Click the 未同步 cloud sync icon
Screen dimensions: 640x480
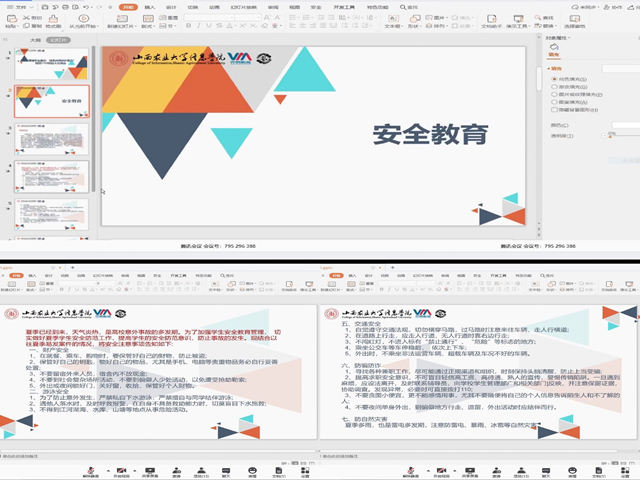pos(575,7)
